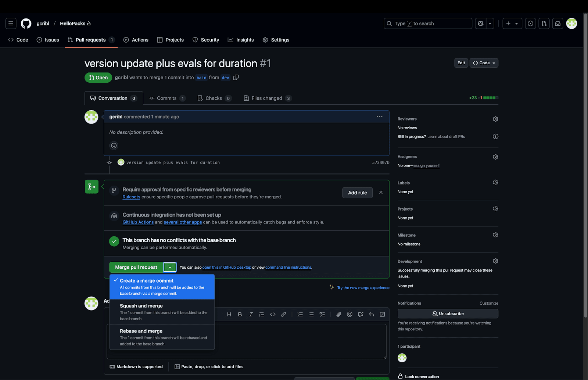The image size is (588, 380).
Task: Open the assign yourself link
Action: [x=426, y=166]
